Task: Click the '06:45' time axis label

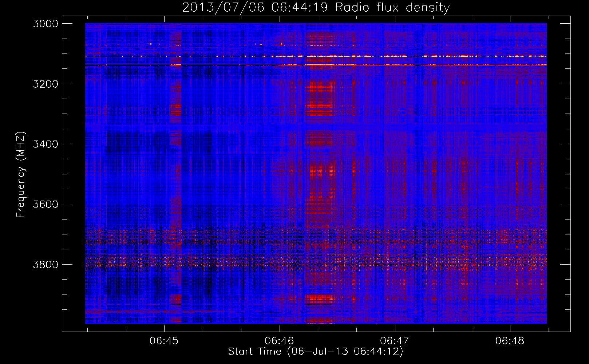Action: click(x=164, y=341)
